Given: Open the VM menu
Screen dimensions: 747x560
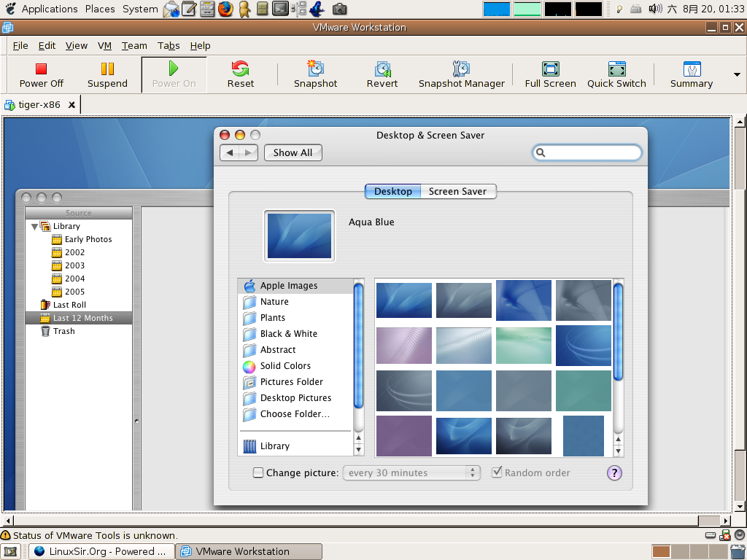Looking at the screenshot, I should tap(104, 46).
